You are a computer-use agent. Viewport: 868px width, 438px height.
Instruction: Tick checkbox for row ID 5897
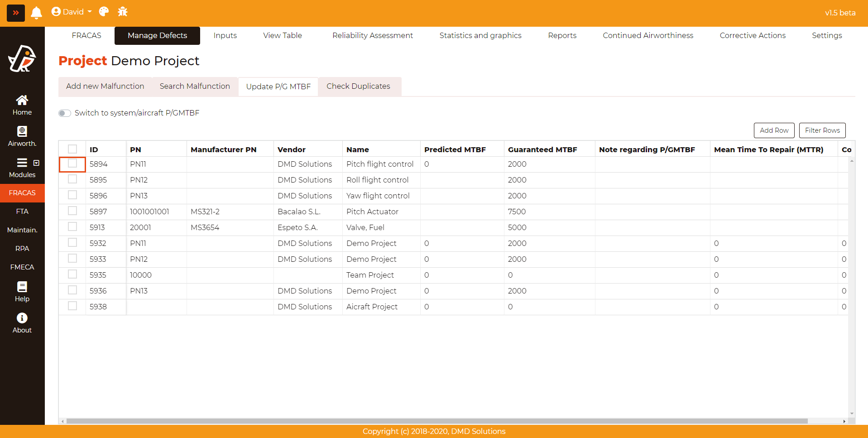click(72, 211)
